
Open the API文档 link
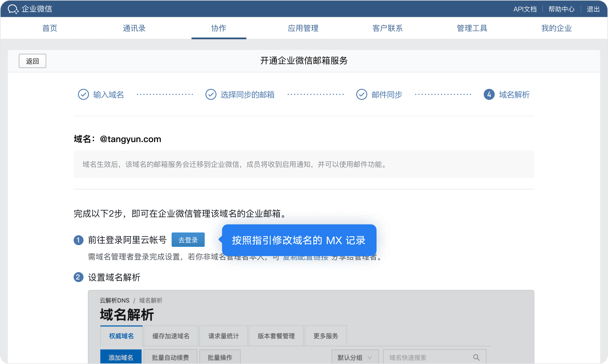(525, 9)
